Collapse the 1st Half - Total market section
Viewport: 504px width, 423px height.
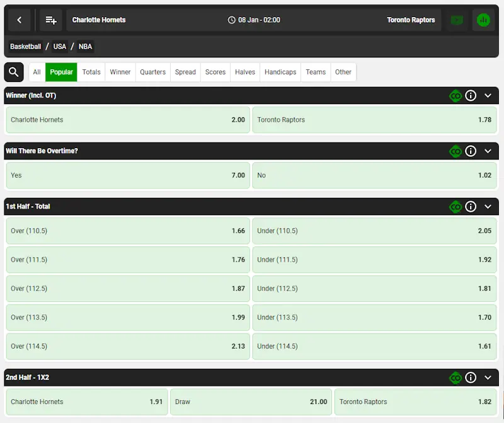[x=487, y=206]
